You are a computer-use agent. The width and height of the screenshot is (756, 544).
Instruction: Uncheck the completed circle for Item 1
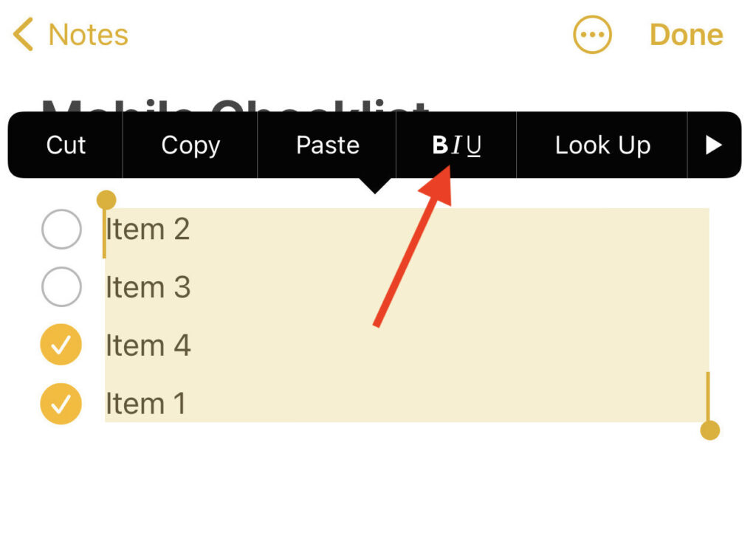pyautogui.click(x=61, y=403)
